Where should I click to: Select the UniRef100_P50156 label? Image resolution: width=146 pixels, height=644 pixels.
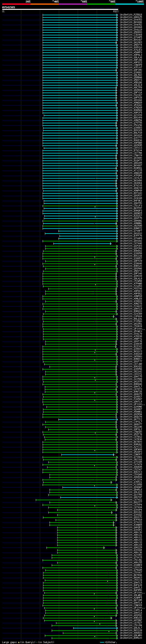point(131,125)
